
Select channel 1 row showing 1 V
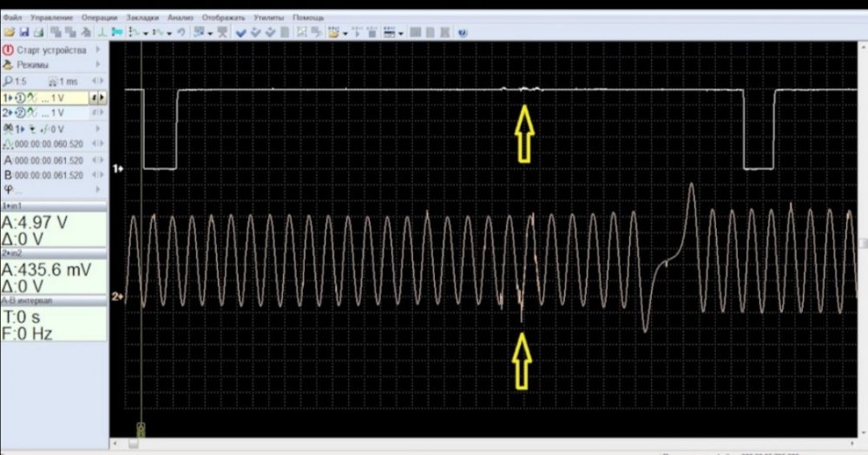pos(45,98)
